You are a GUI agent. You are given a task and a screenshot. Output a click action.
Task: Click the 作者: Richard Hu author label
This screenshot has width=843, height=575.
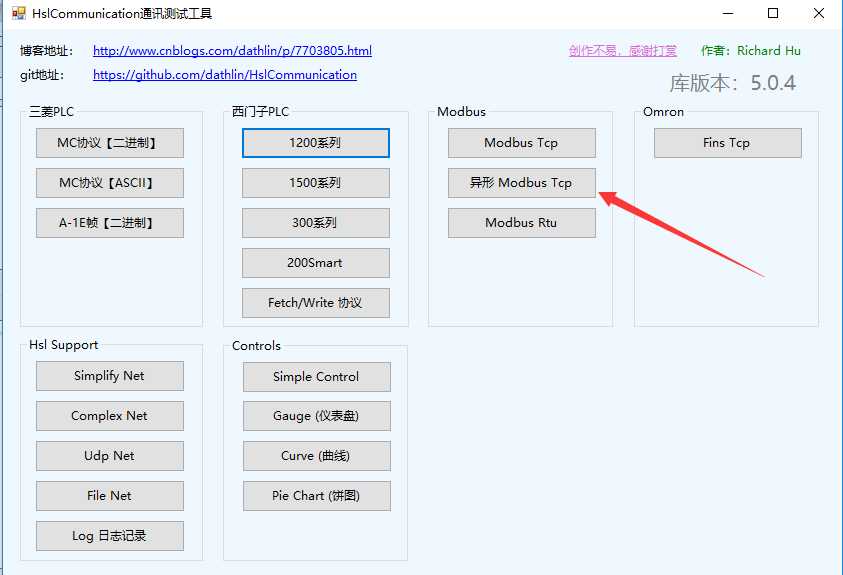point(751,51)
